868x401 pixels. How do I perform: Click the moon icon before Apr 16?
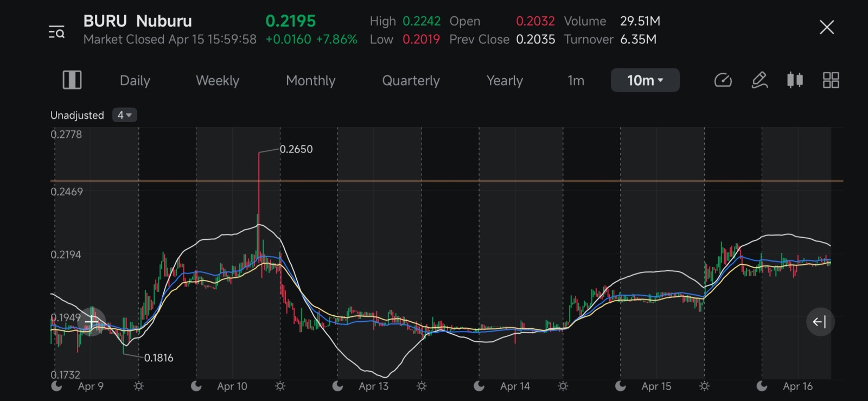click(x=762, y=386)
